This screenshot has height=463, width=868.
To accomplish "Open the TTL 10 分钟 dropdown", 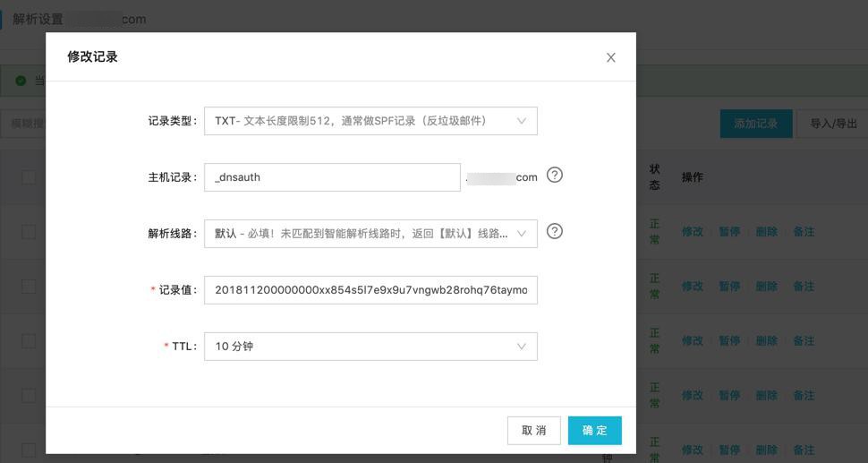I will 370,347.
